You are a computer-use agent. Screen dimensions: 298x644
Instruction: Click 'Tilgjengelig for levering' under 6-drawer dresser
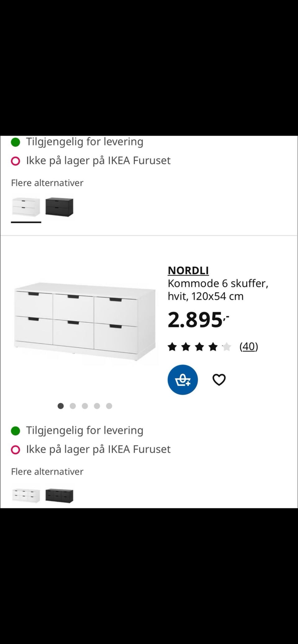point(84,430)
